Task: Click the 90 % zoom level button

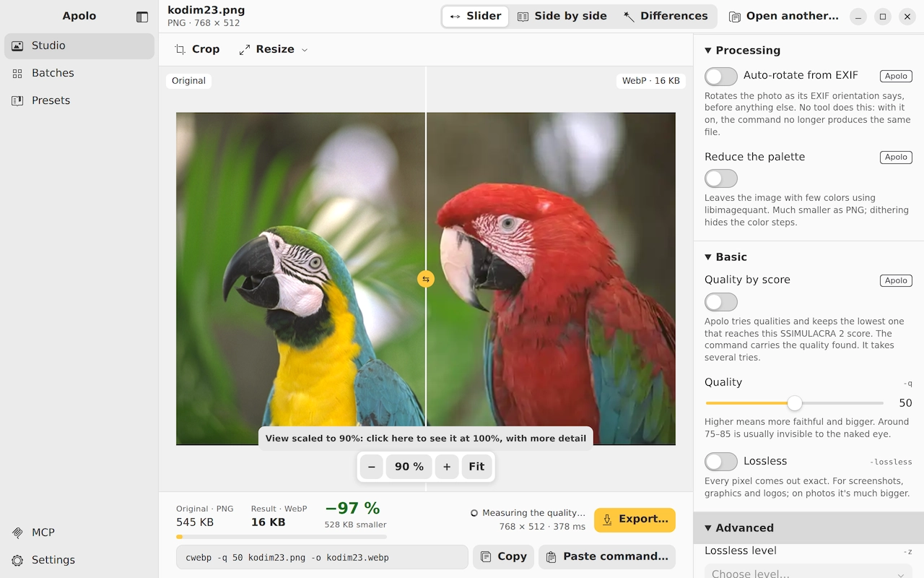Action: coord(409,467)
